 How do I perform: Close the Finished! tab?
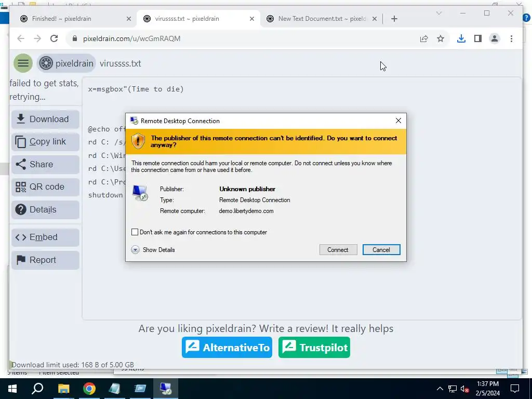129,19
